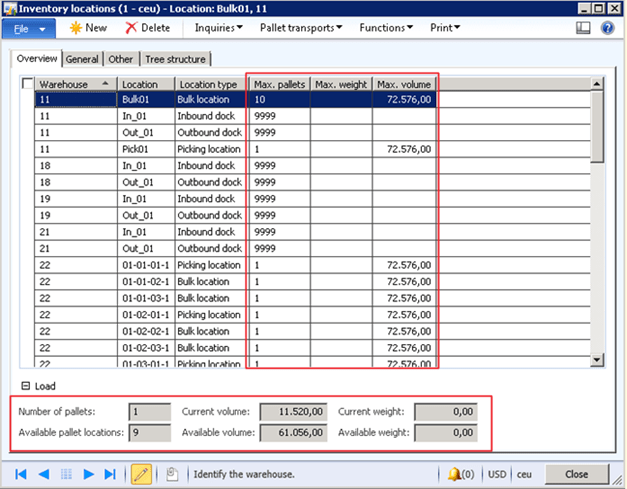Click the document handling icon in status bar
The height and width of the screenshot is (489, 627).
tap(172, 473)
